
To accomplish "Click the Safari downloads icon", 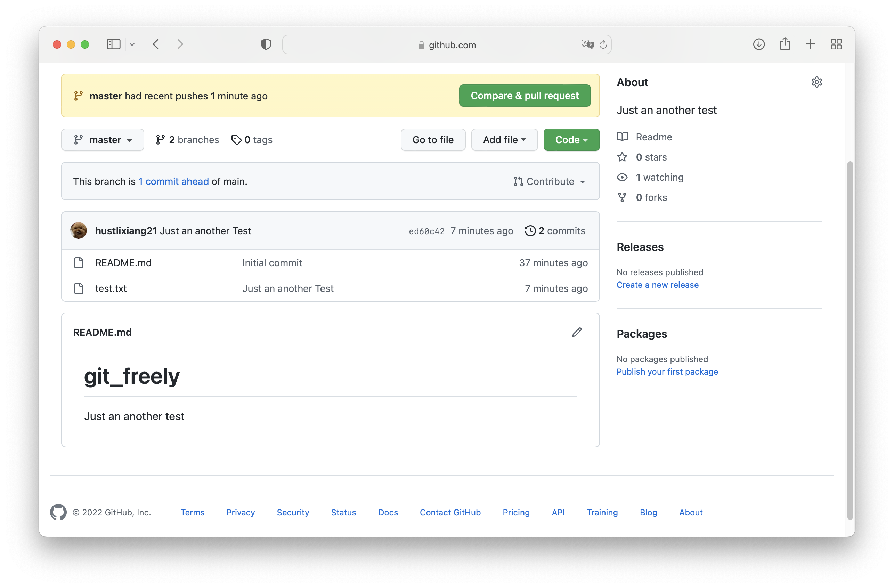I will pyautogui.click(x=759, y=44).
